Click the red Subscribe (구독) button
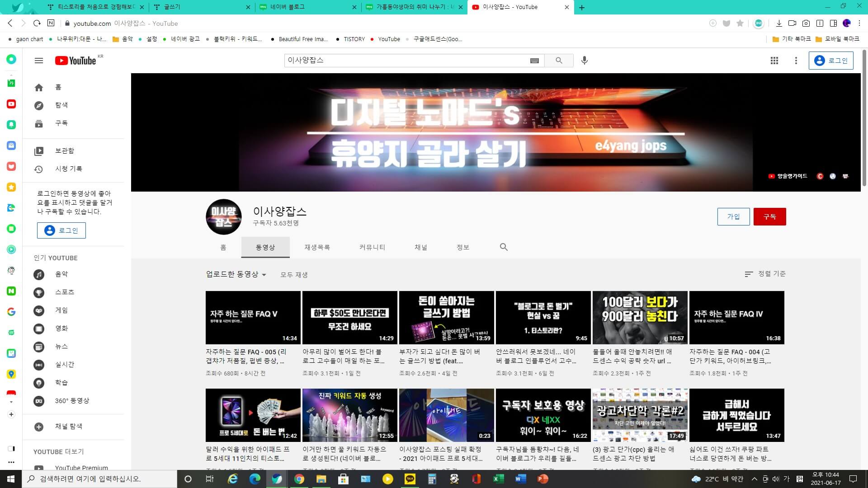The height and width of the screenshot is (488, 868). [769, 216]
